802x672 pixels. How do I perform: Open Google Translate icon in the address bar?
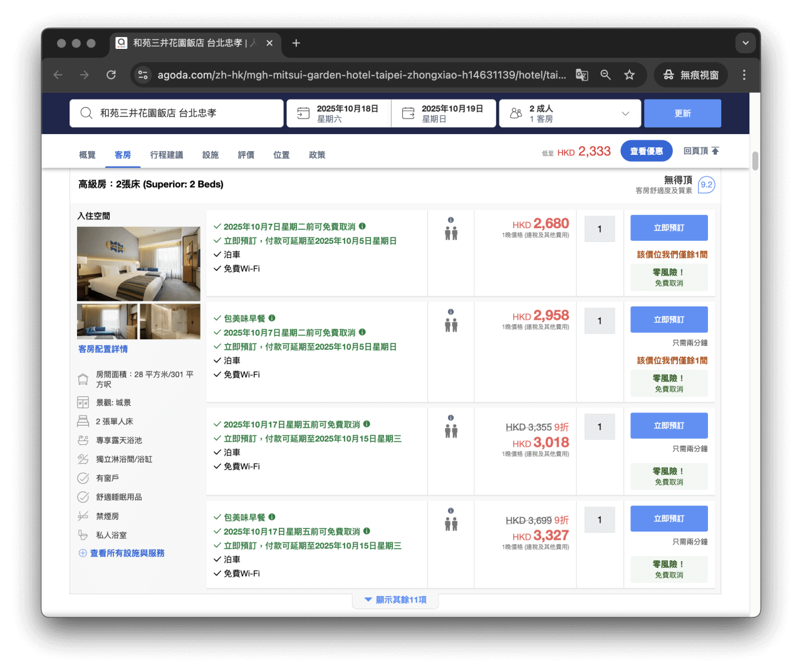581,75
